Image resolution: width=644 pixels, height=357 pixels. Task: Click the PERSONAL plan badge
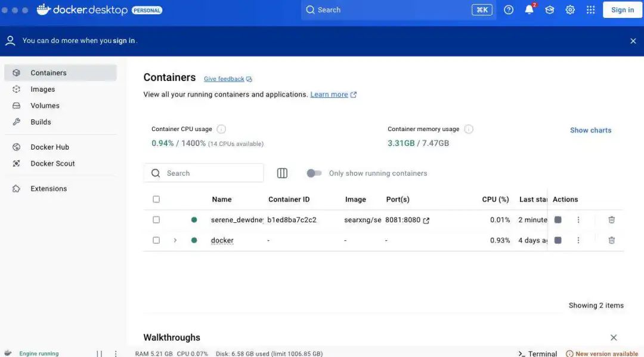pyautogui.click(x=147, y=10)
